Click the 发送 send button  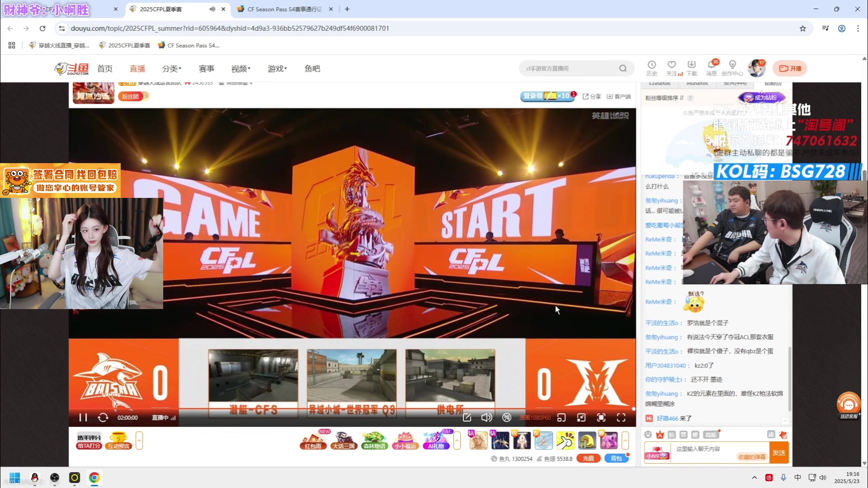(x=779, y=453)
